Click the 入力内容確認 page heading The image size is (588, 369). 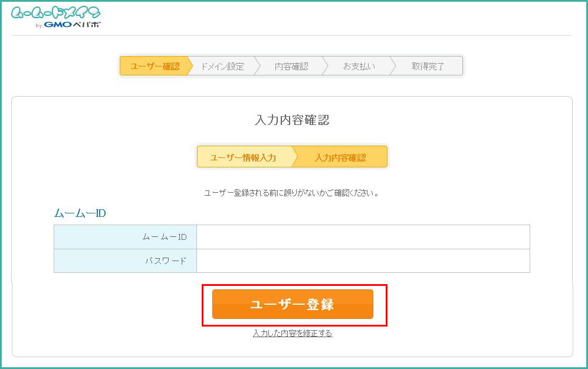(292, 120)
